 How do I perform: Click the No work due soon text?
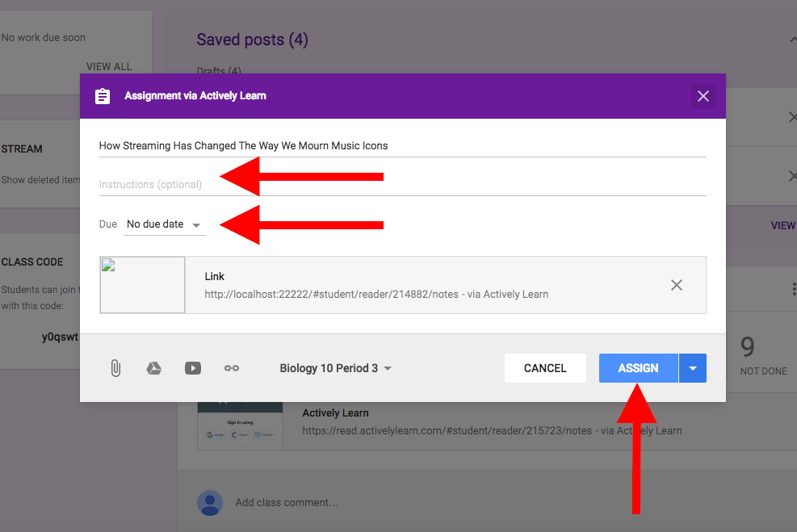click(x=44, y=38)
